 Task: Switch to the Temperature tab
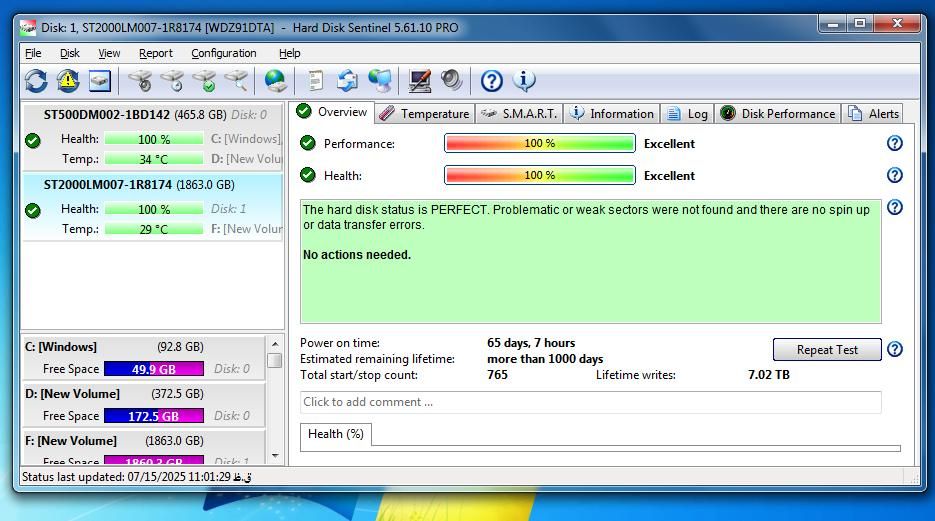425,114
